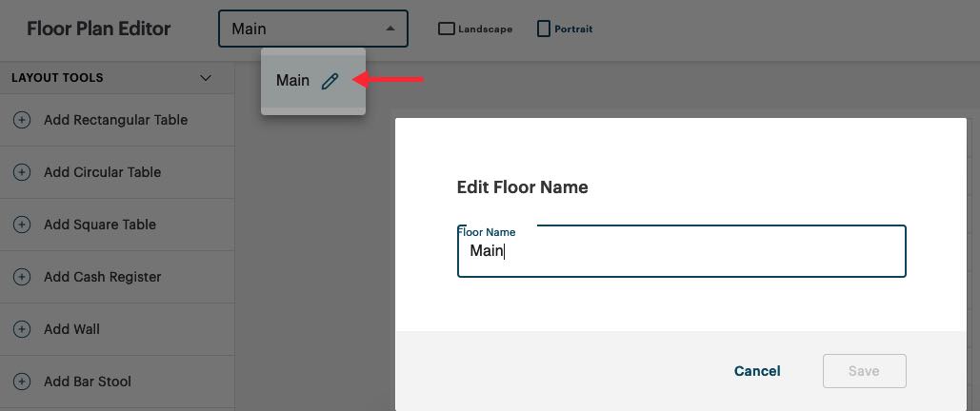This screenshot has height=411, width=980.
Task: Click the plus icon for Add Wall
Action: [x=22, y=329]
